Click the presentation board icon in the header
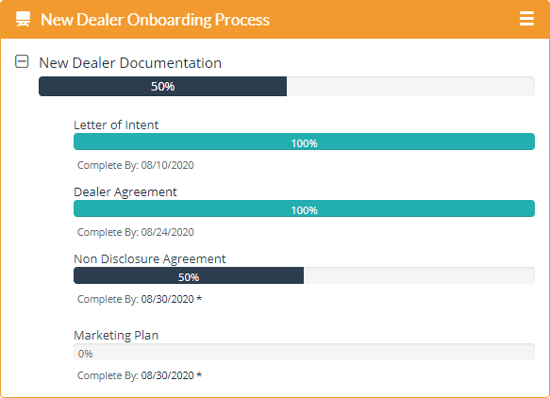This screenshot has width=550, height=398. 23,19
